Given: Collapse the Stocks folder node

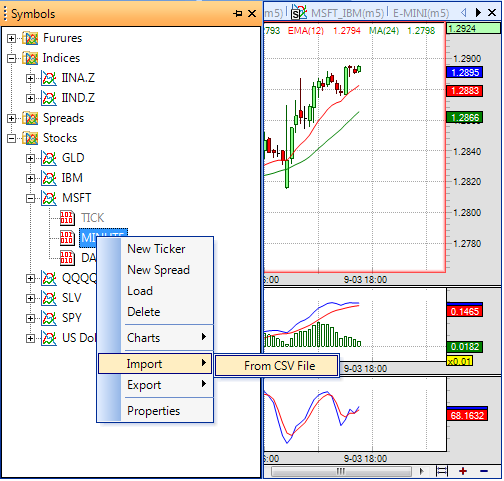Looking at the screenshot, I should pyautogui.click(x=11, y=138).
